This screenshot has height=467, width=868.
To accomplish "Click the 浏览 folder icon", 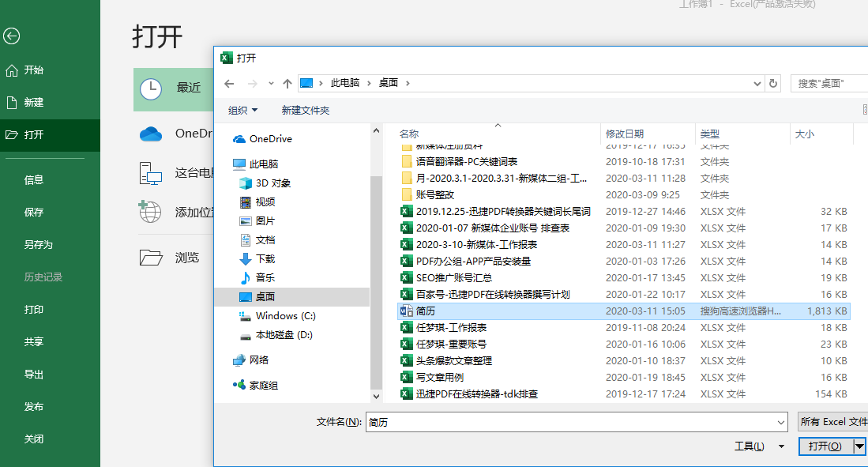I will click(x=151, y=258).
